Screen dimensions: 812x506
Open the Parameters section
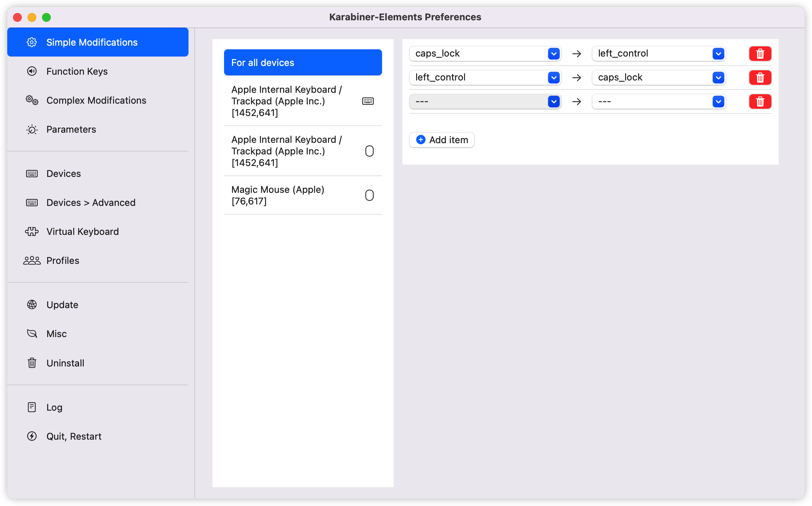[x=98, y=129]
